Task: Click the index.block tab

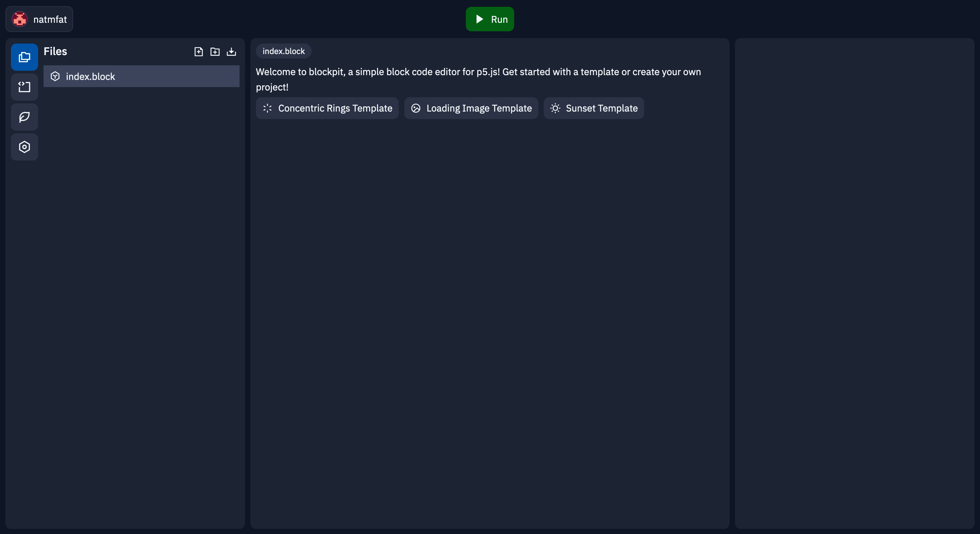Action: (x=283, y=51)
